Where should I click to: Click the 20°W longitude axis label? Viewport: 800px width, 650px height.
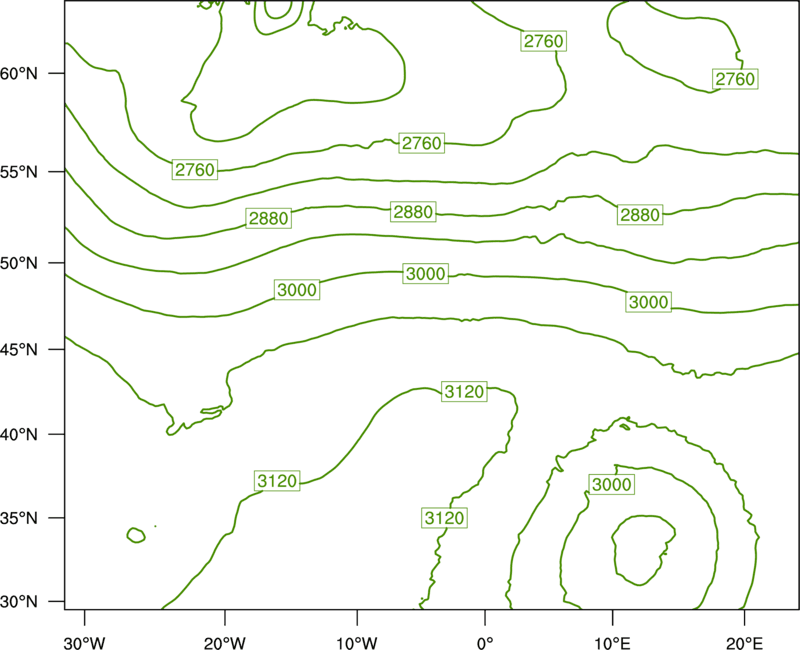pyautogui.click(x=225, y=643)
